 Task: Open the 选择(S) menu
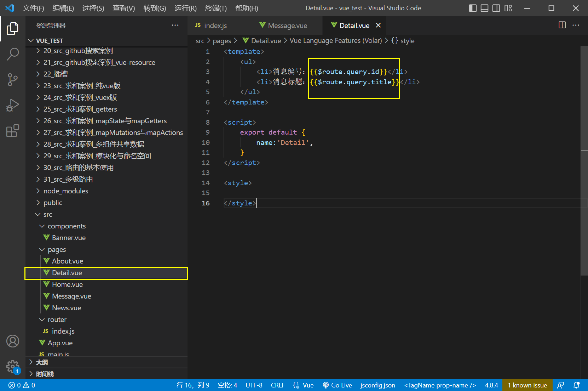click(x=93, y=8)
